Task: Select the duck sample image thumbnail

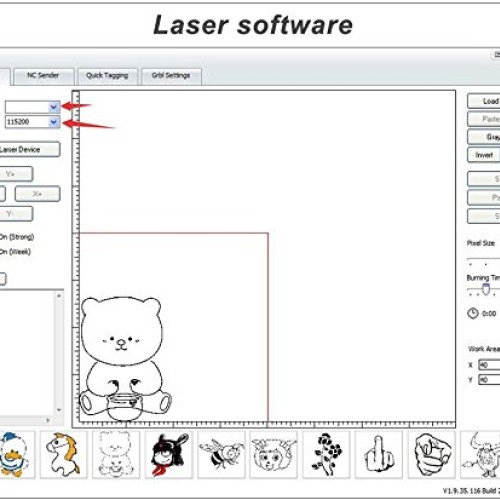Action: [x=17, y=454]
